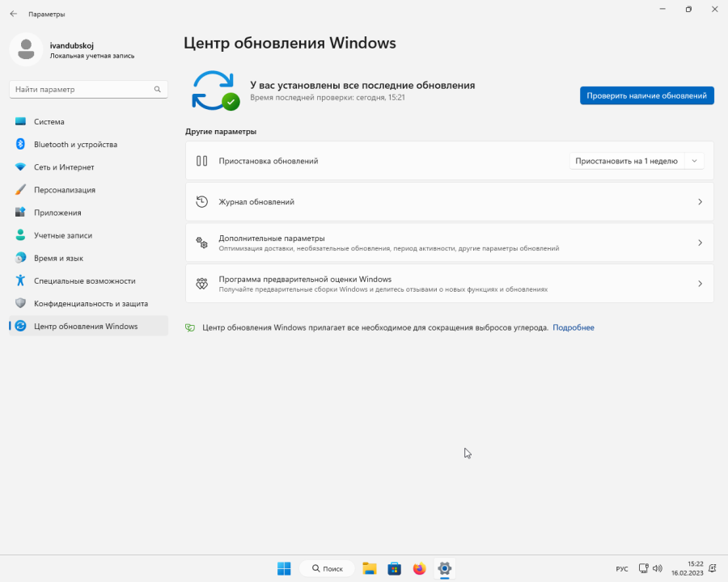Screen dimensions: 728x582
Task: Click the Приостановка обновлений label
Action: [x=269, y=161]
